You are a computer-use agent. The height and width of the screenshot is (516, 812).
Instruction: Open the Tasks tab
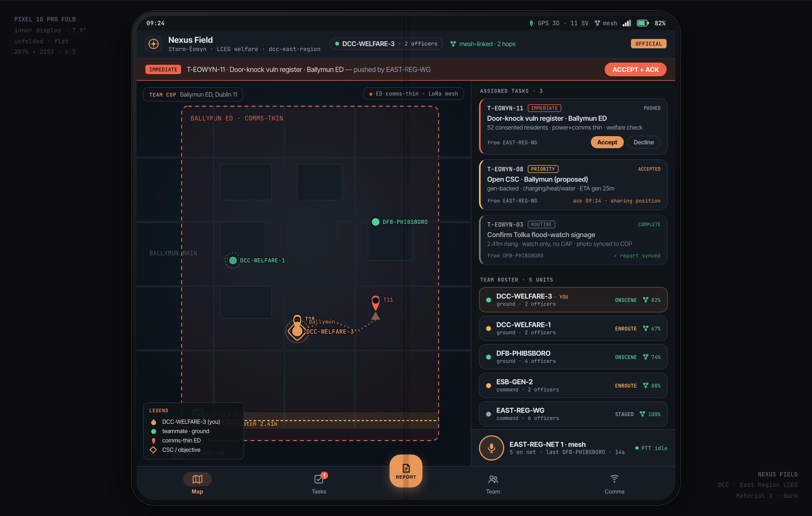[x=319, y=483]
